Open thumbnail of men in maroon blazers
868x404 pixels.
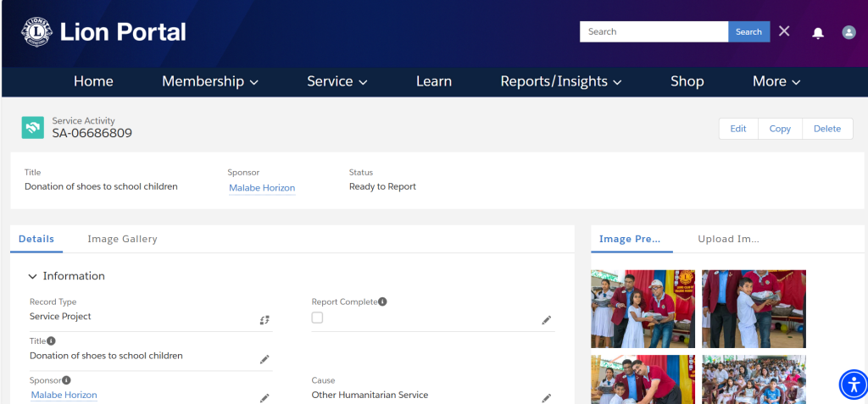[643, 379]
